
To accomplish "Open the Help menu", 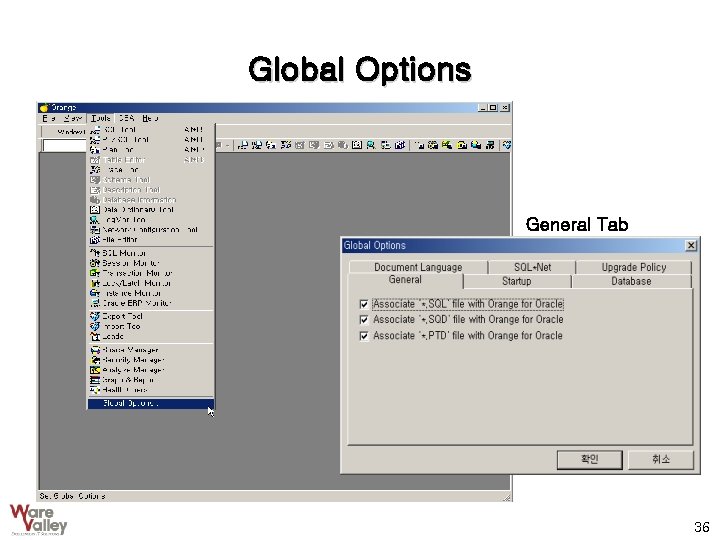I will click(x=150, y=118).
